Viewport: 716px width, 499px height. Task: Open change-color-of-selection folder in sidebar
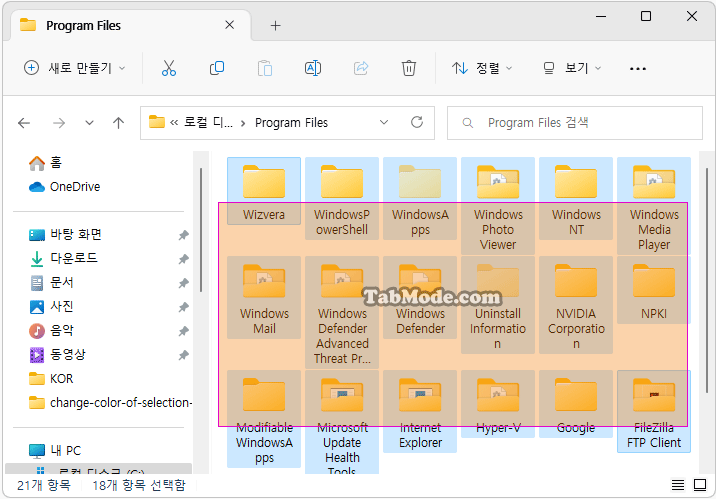coord(110,403)
